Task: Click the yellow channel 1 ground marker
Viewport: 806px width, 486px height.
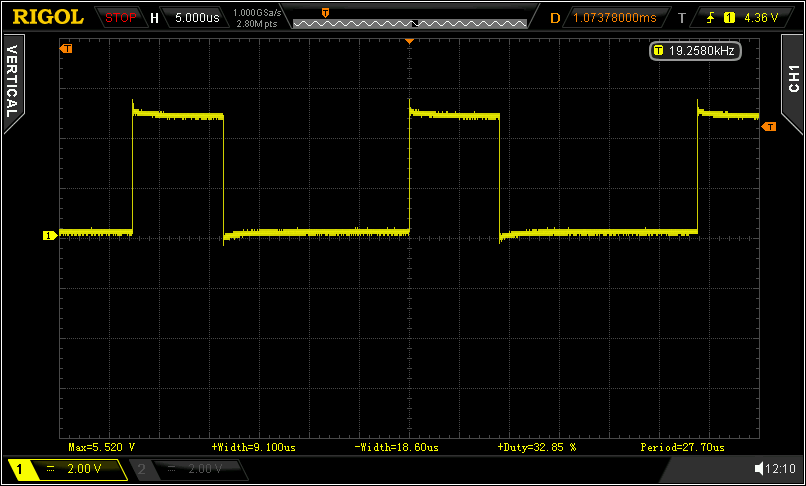Action: pos(47,236)
